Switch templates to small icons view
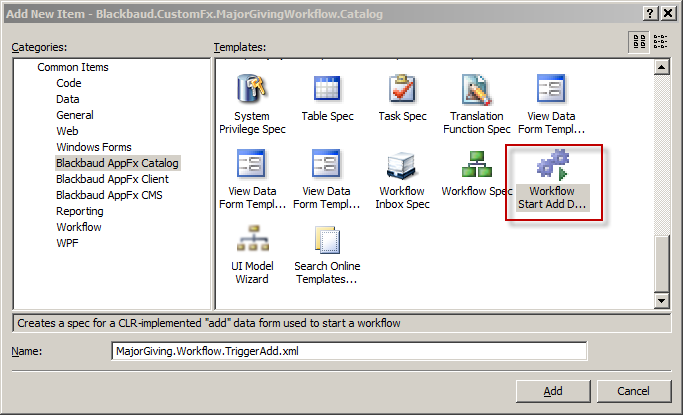Image resolution: width=683 pixels, height=415 pixels. [x=660, y=42]
